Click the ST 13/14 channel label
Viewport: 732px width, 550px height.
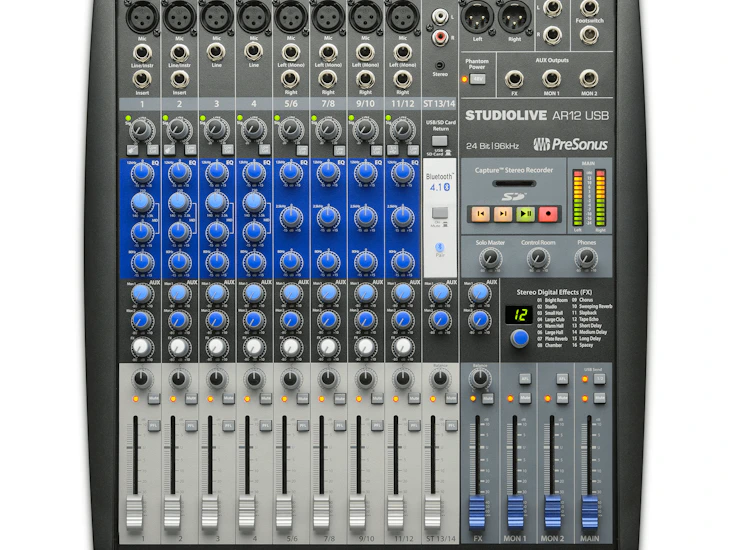(x=439, y=104)
